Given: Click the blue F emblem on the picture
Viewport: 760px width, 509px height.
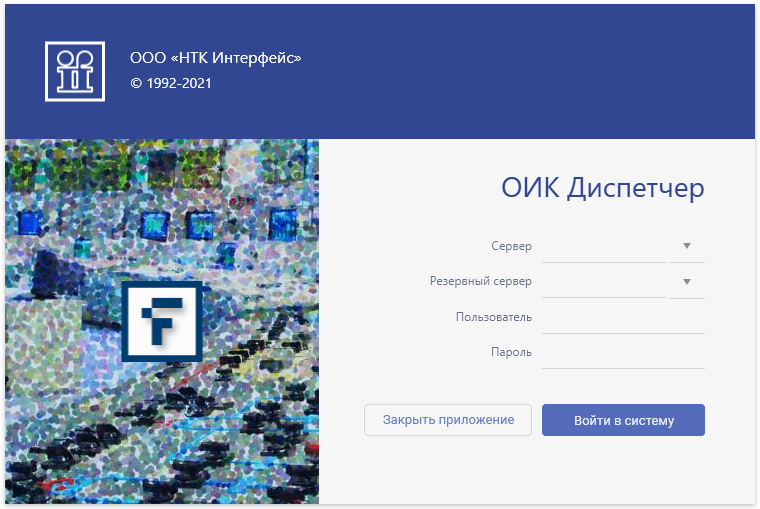Looking at the screenshot, I should [x=161, y=321].
